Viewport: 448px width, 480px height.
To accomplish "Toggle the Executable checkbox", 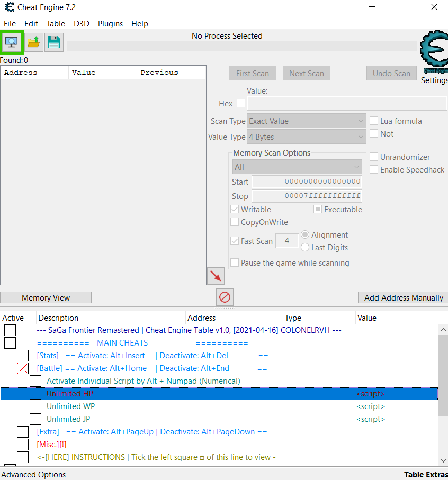I will [318, 209].
